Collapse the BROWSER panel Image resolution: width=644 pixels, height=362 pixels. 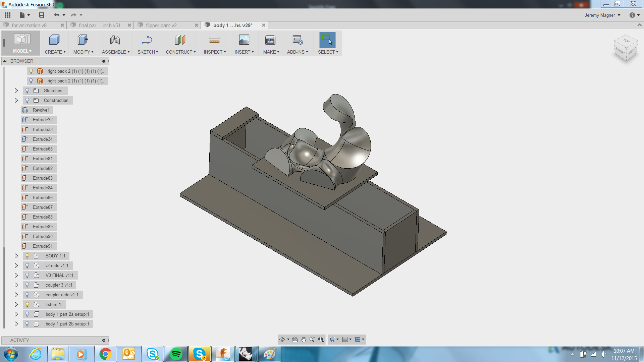(5, 61)
